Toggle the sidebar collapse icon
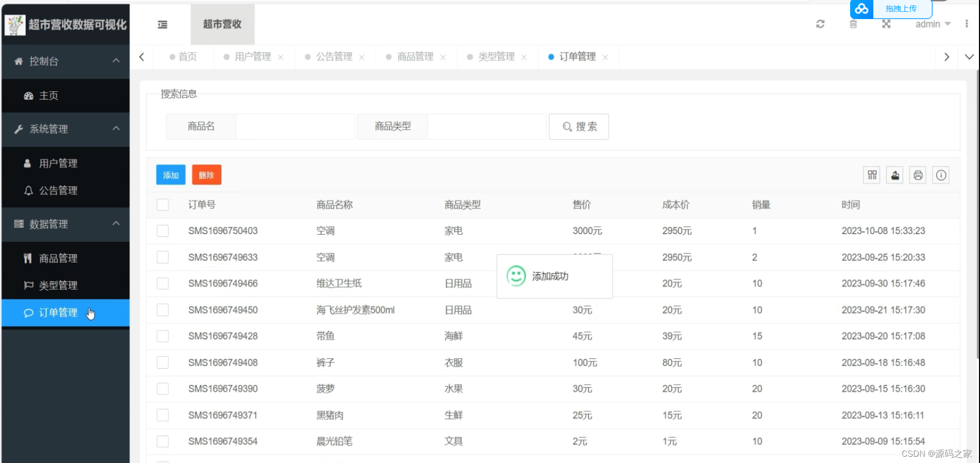The image size is (980, 463). point(162,24)
